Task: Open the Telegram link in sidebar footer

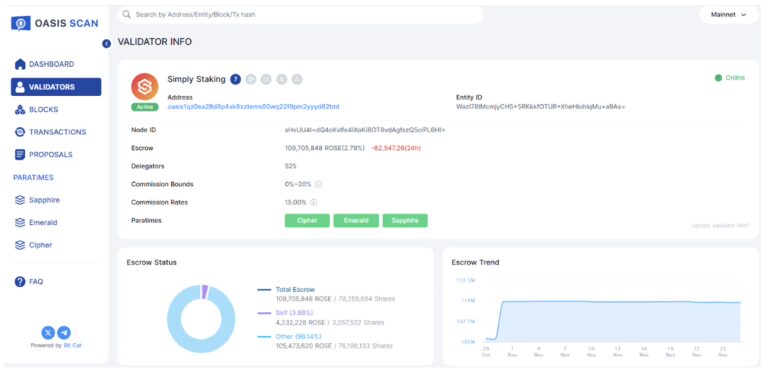Action: click(64, 333)
